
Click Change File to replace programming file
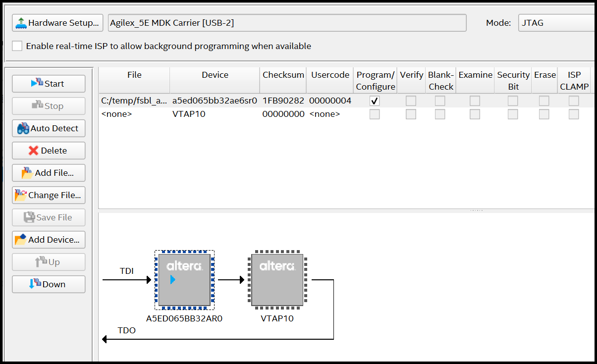[49, 195]
